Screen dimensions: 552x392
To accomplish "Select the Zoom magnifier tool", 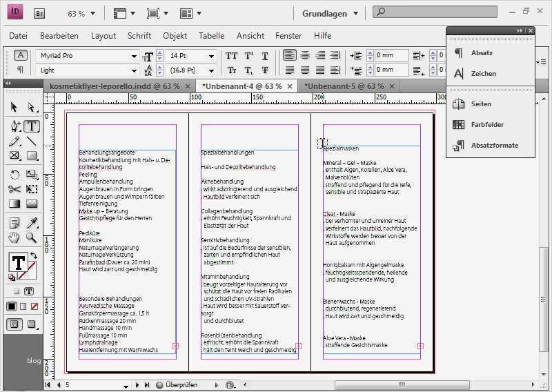I will pyautogui.click(x=32, y=237).
